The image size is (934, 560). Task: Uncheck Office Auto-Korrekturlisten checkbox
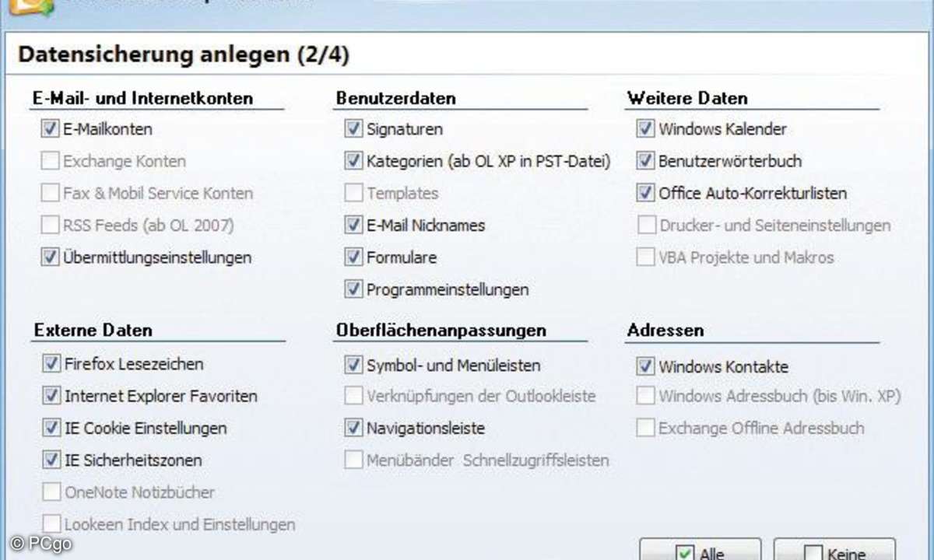click(645, 193)
